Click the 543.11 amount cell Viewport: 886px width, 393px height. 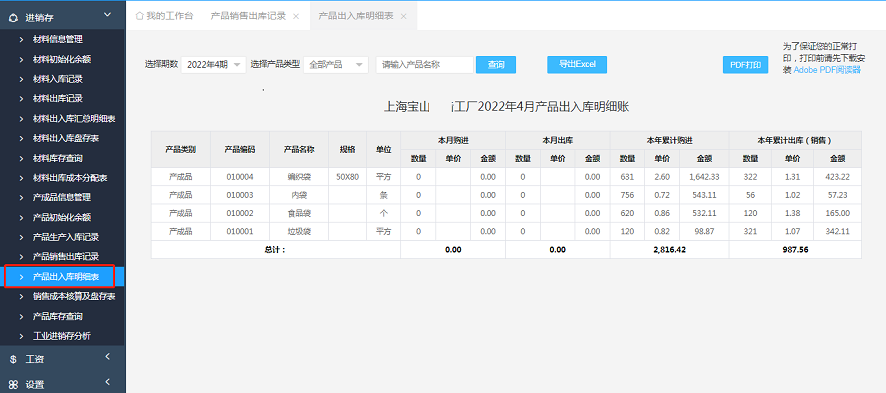pos(704,195)
